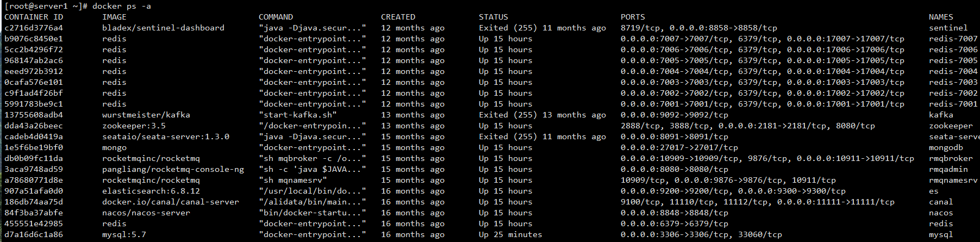980x242 pixels.
Task: Click container ID dda43a26beec
Action: click(x=34, y=126)
